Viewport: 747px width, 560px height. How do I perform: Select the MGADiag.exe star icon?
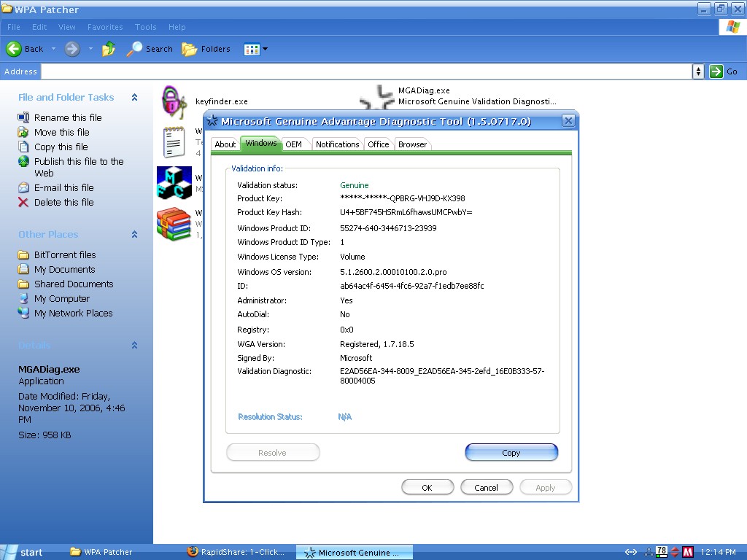(x=377, y=98)
